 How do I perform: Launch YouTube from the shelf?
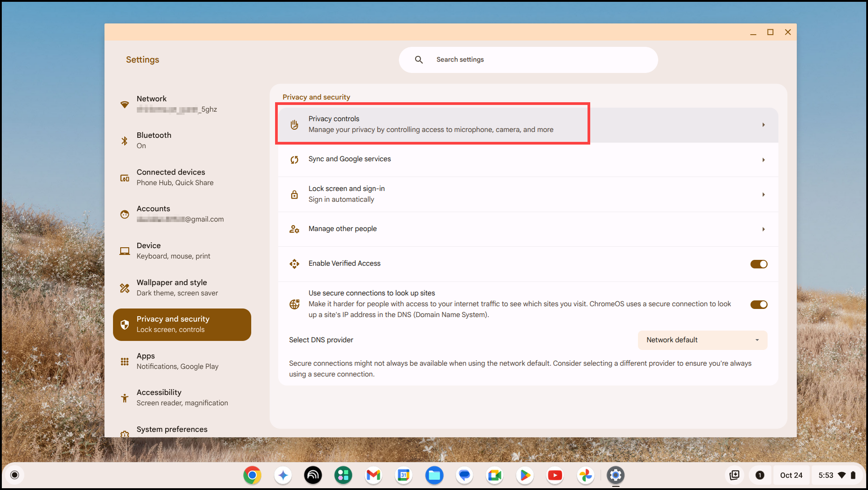click(x=555, y=475)
